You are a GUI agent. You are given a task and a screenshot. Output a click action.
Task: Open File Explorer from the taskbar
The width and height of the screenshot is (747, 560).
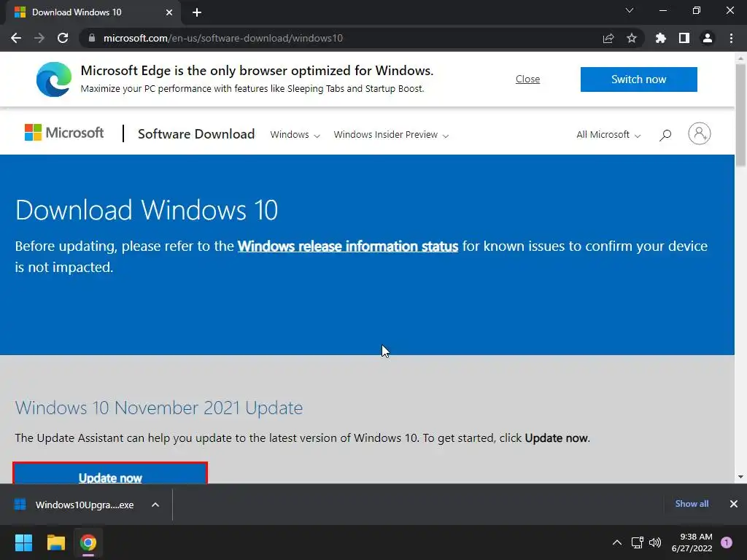pos(55,542)
